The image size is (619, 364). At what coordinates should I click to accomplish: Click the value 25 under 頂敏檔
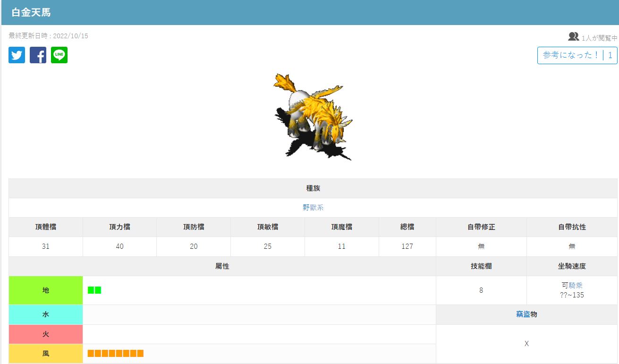click(x=268, y=246)
